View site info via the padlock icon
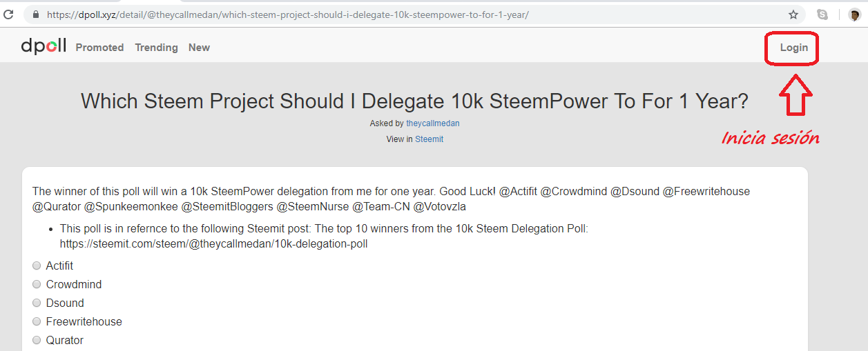868x351 pixels. click(36, 14)
